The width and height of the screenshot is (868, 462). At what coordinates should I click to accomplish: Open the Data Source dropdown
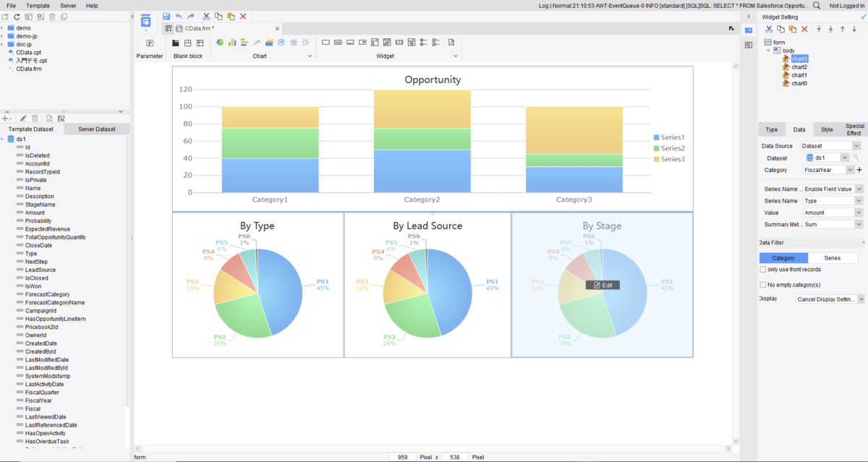tap(831, 145)
